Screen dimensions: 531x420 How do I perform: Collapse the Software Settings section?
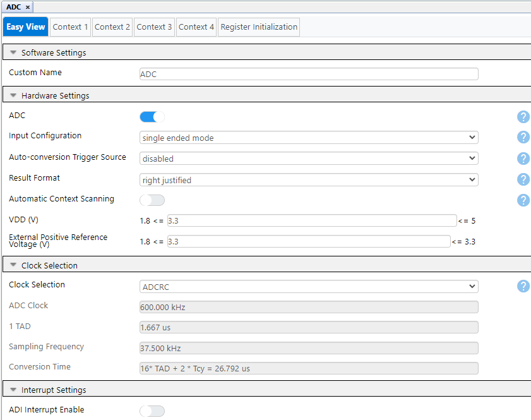coord(13,53)
